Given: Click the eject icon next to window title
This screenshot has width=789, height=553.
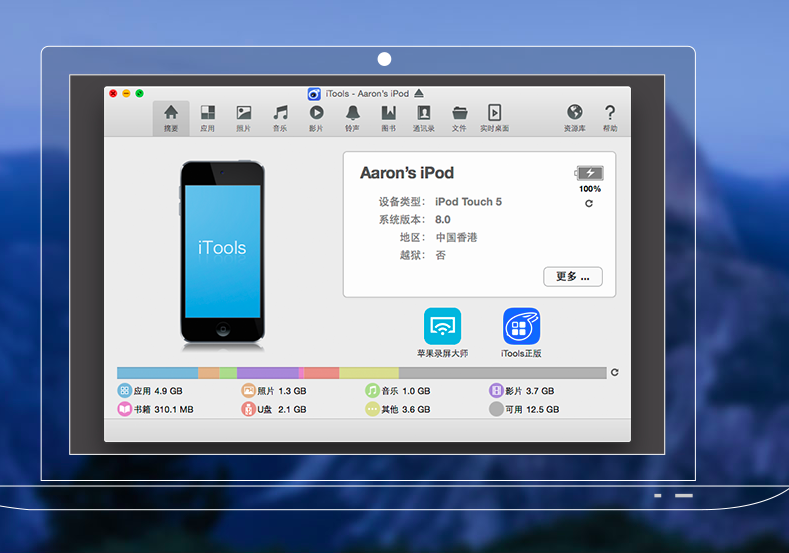Looking at the screenshot, I should pyautogui.click(x=419, y=94).
